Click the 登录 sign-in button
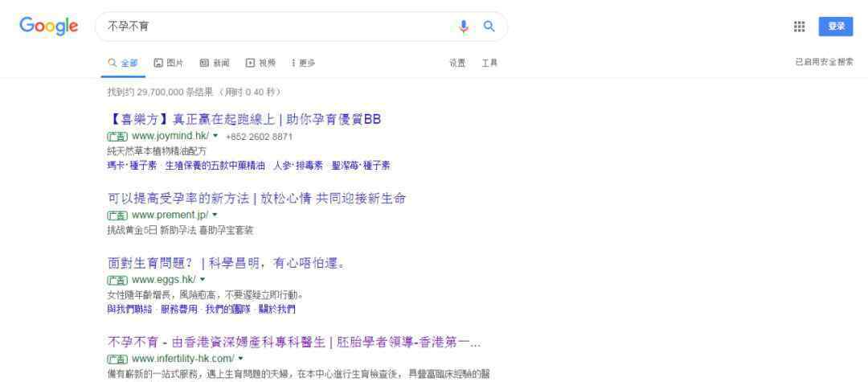The width and height of the screenshot is (868, 382). click(x=836, y=27)
